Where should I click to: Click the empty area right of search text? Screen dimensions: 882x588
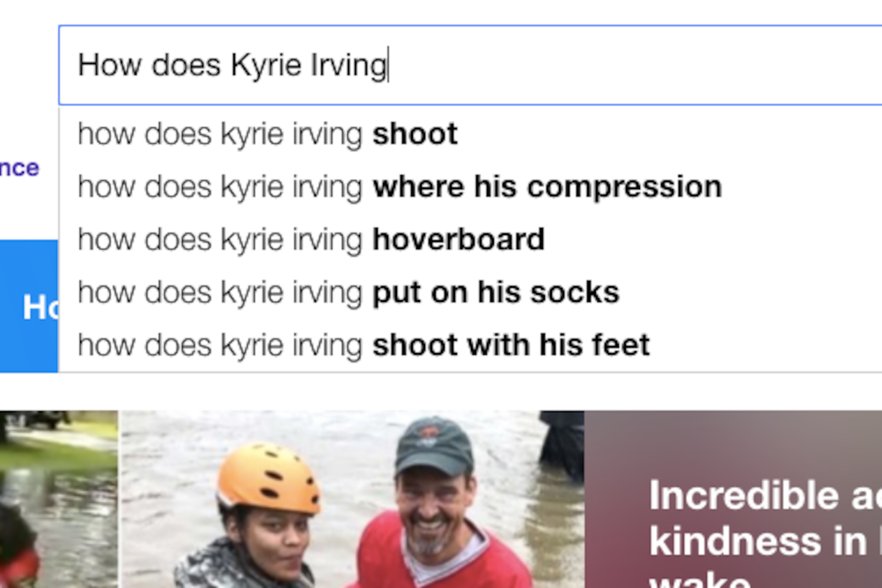(637, 65)
